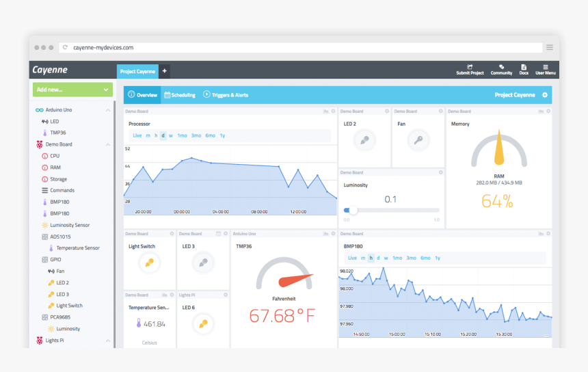Click the Cayenne logo

50,70
